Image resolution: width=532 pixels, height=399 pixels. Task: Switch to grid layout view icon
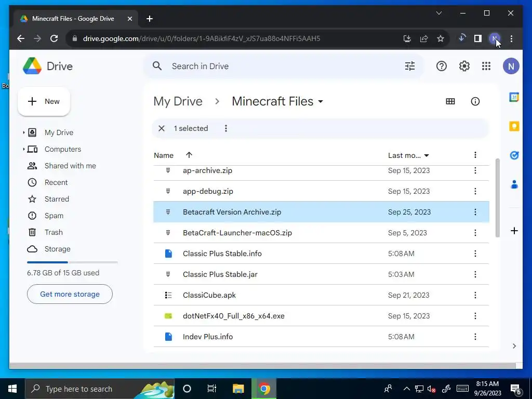450,101
